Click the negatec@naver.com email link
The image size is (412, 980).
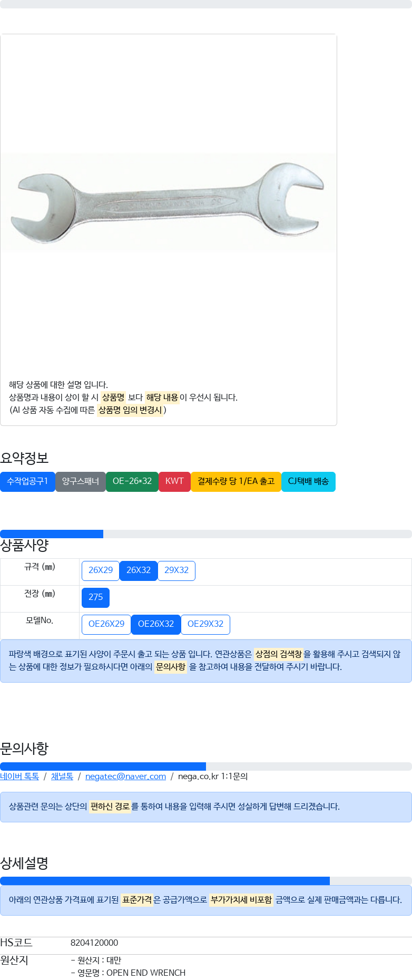tap(125, 777)
